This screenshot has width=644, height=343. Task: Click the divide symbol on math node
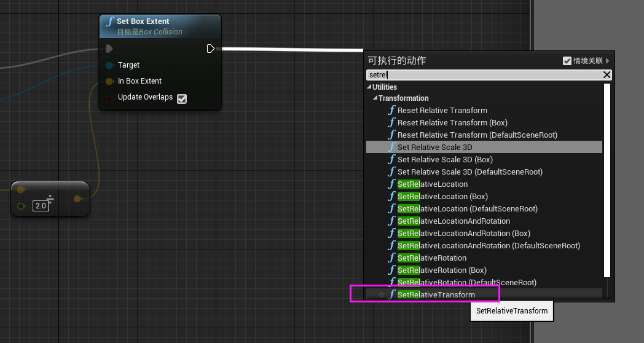point(50,199)
